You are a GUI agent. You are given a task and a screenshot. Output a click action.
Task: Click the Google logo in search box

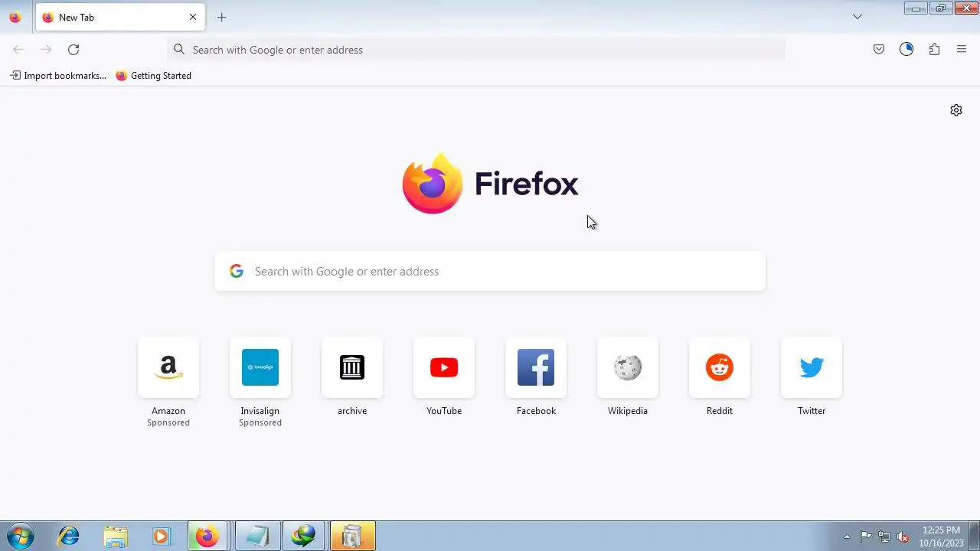coord(237,271)
